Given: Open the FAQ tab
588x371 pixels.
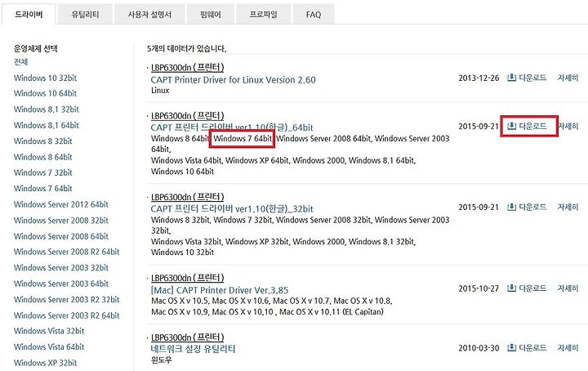Looking at the screenshot, I should click(314, 14).
